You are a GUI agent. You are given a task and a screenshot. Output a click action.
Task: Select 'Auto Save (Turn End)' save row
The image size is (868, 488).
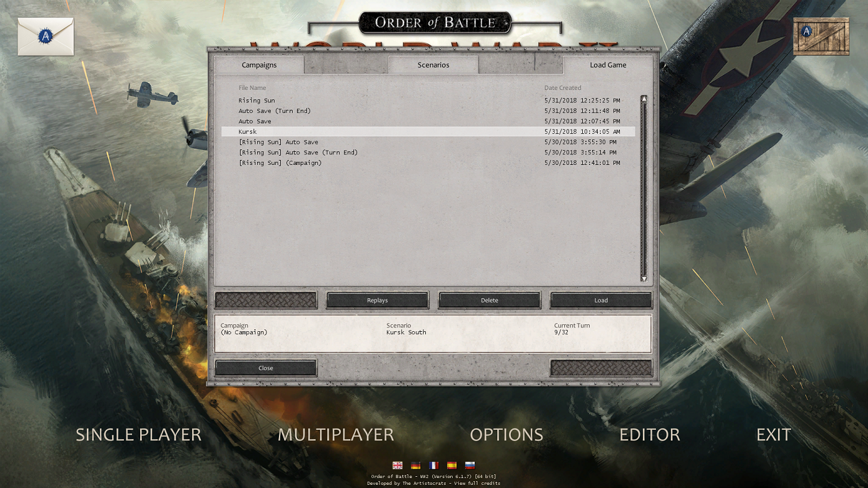coord(428,111)
